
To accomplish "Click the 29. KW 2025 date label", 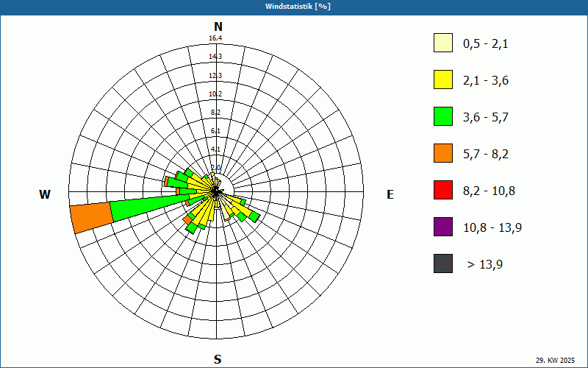I will [555, 360].
